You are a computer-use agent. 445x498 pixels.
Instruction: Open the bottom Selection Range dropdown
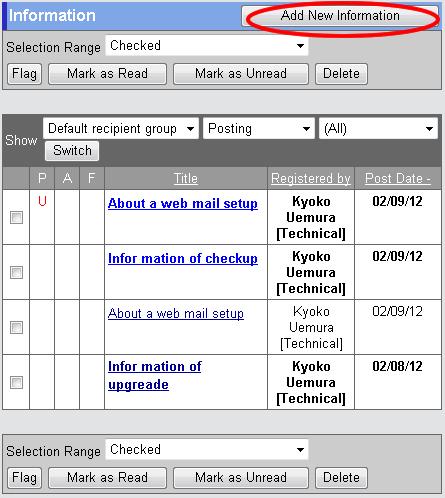click(x=207, y=450)
